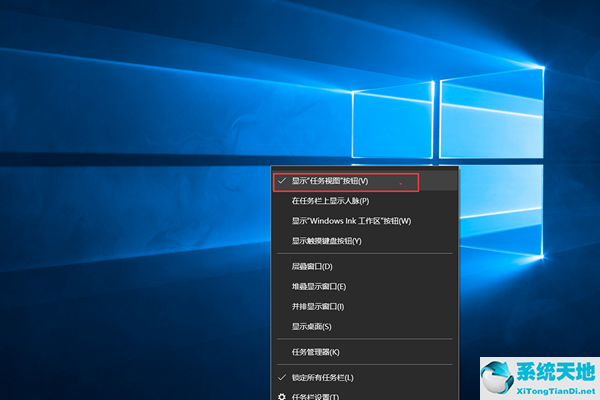
Task: Turn on 显示触摸键盘按钮(Y)
Action: tap(326, 241)
